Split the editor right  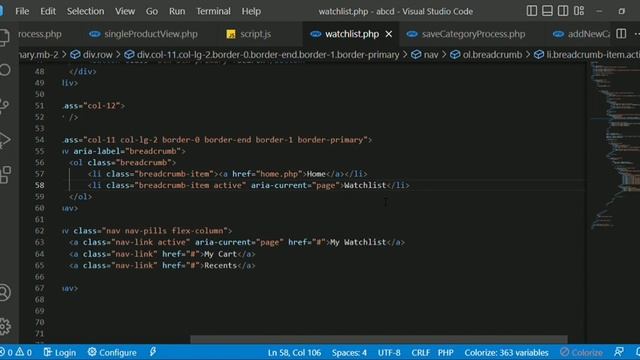pyautogui.click(x=621, y=34)
